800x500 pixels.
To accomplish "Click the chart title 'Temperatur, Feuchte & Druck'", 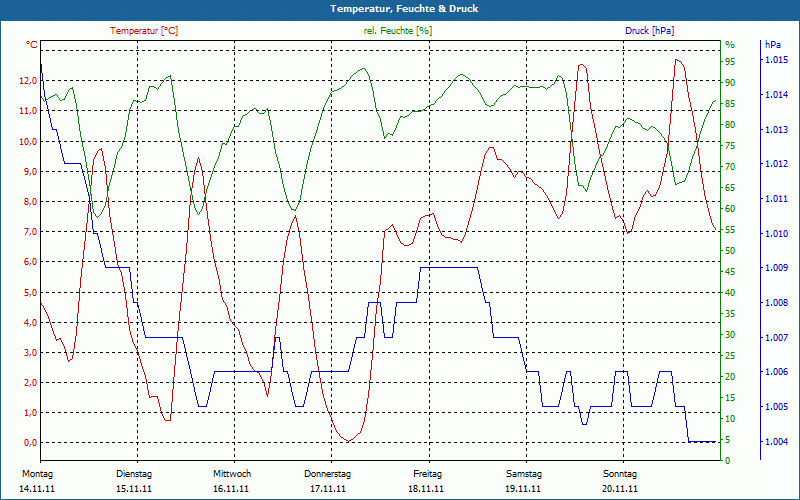I will (x=404, y=9).
